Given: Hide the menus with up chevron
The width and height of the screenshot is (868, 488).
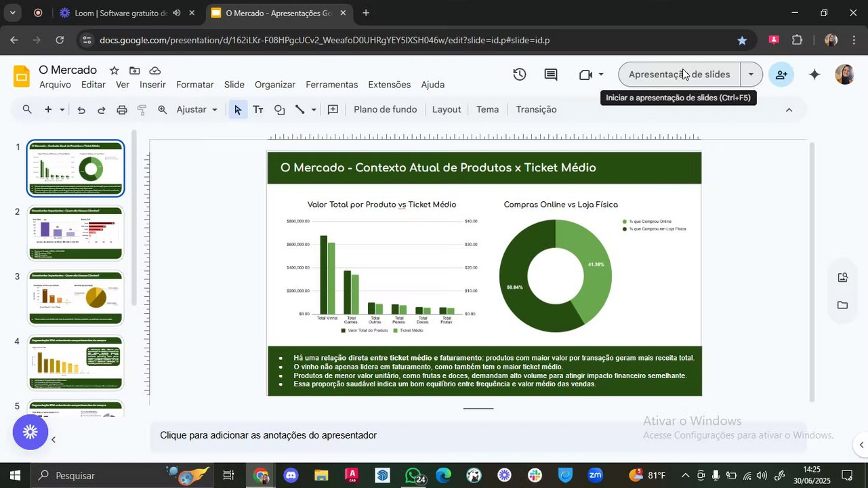Looking at the screenshot, I should tap(789, 110).
